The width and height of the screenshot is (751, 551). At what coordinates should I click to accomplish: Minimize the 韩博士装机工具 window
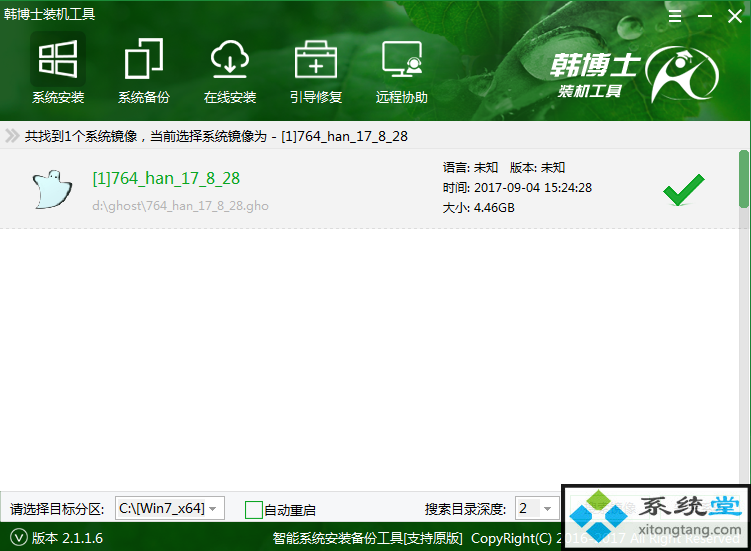[x=705, y=16]
